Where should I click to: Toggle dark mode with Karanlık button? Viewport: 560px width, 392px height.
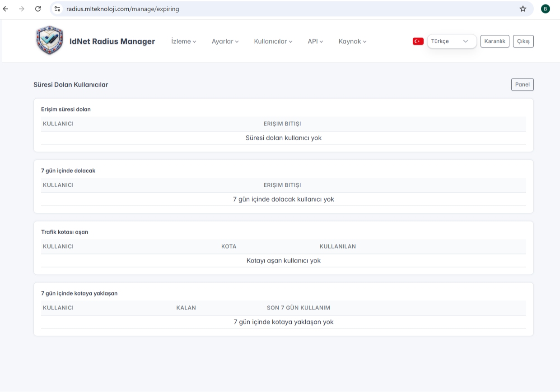coord(495,41)
